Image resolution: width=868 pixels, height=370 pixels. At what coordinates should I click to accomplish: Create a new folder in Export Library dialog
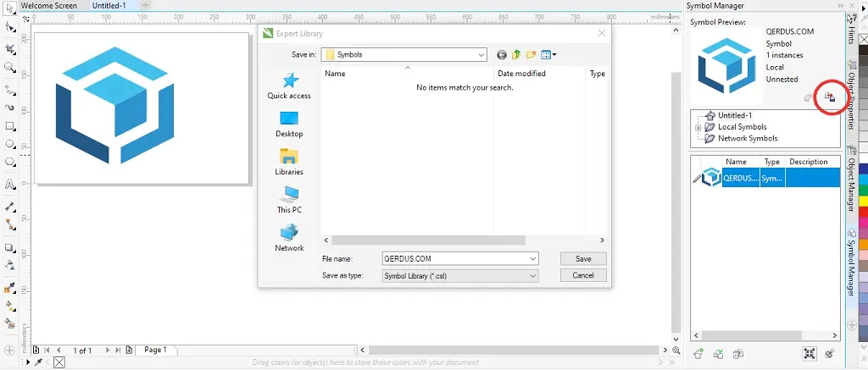(x=531, y=55)
